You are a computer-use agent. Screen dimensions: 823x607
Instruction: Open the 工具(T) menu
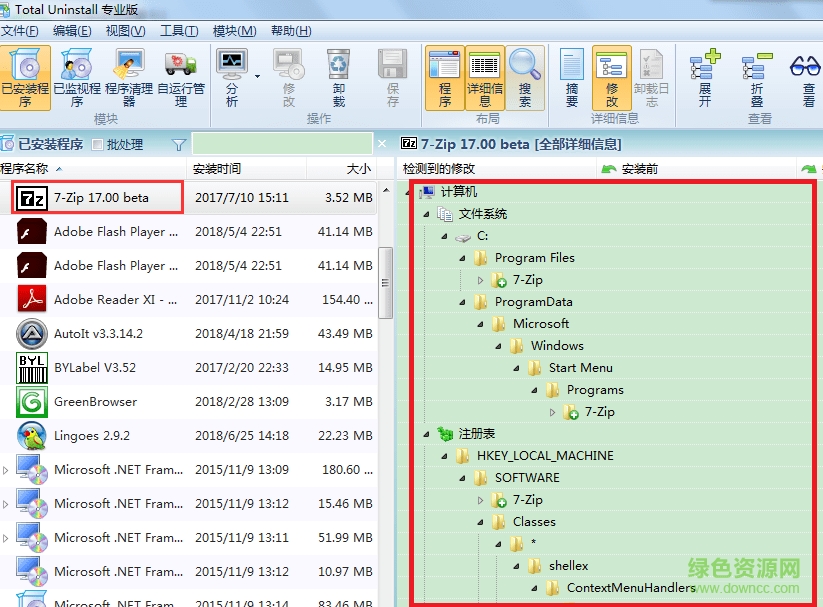coord(179,30)
